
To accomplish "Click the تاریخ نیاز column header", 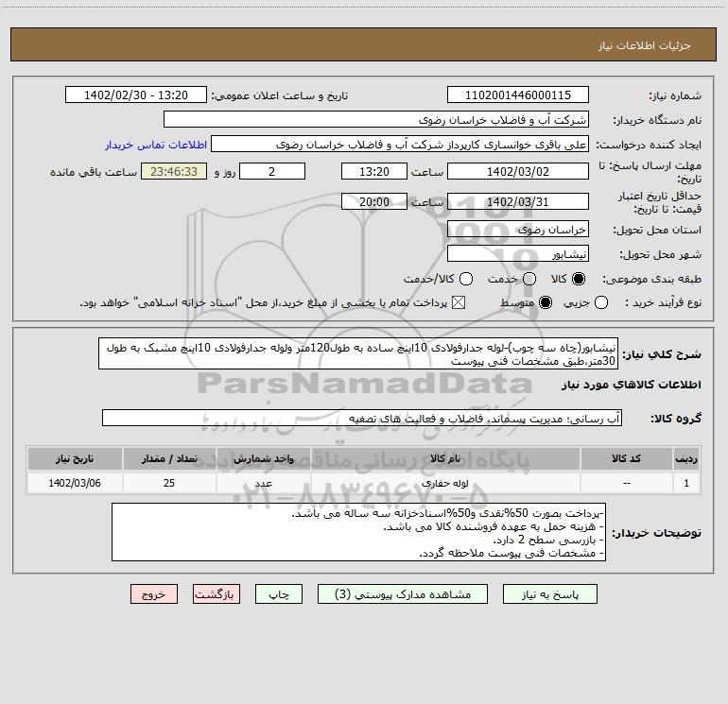I will [75, 459].
